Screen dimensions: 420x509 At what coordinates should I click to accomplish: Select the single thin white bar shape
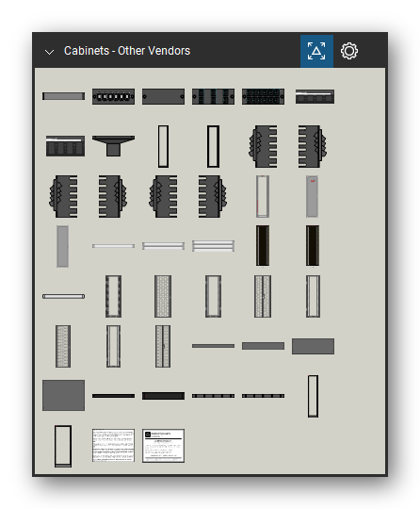(x=113, y=246)
